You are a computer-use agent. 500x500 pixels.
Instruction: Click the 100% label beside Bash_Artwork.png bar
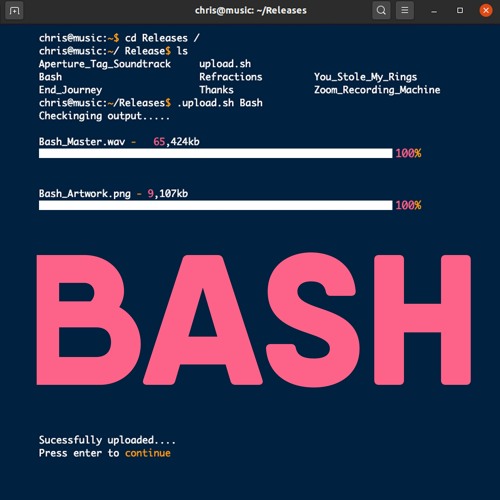[x=408, y=205]
